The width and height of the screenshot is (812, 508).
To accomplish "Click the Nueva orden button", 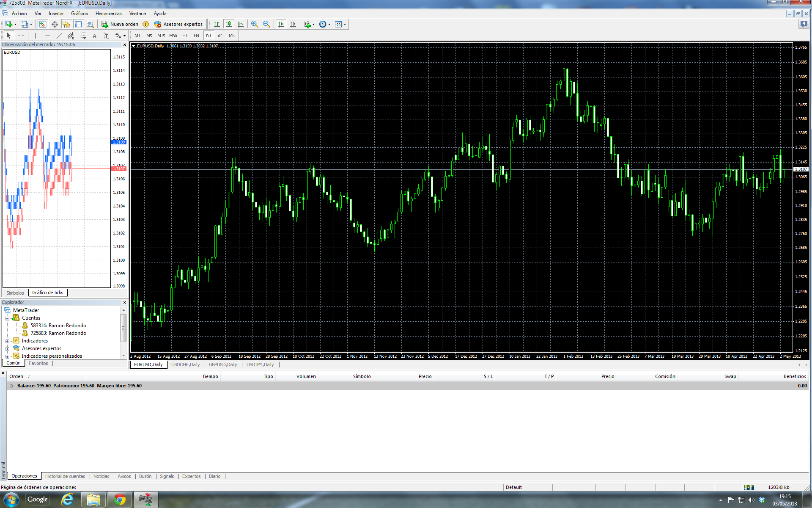I will coord(120,24).
